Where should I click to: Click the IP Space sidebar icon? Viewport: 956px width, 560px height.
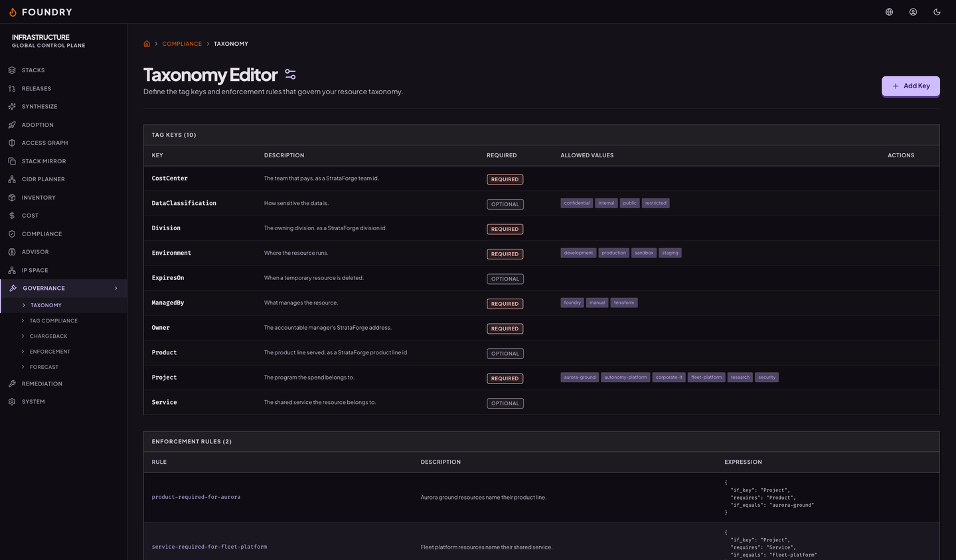tap(12, 270)
